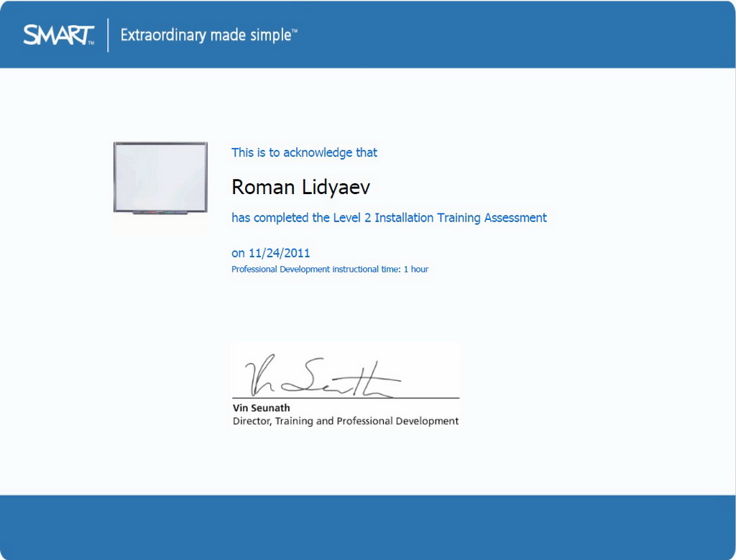
Task: Select the "Extraordinary made simple" tagline
Action: [x=206, y=35]
